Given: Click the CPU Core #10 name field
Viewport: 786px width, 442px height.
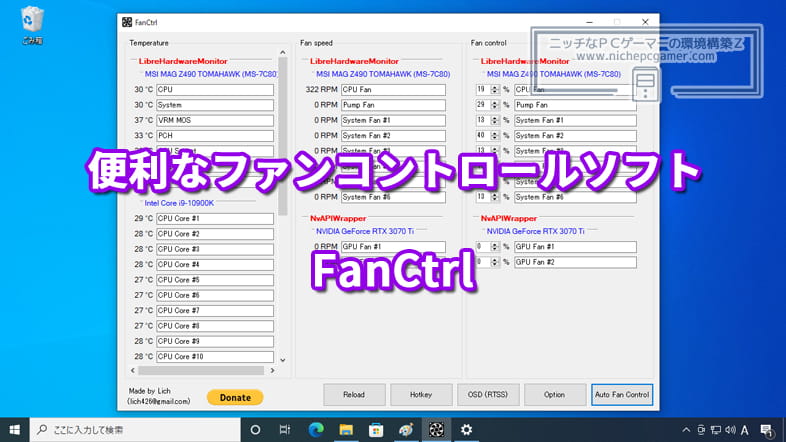Looking at the screenshot, I should point(215,357).
